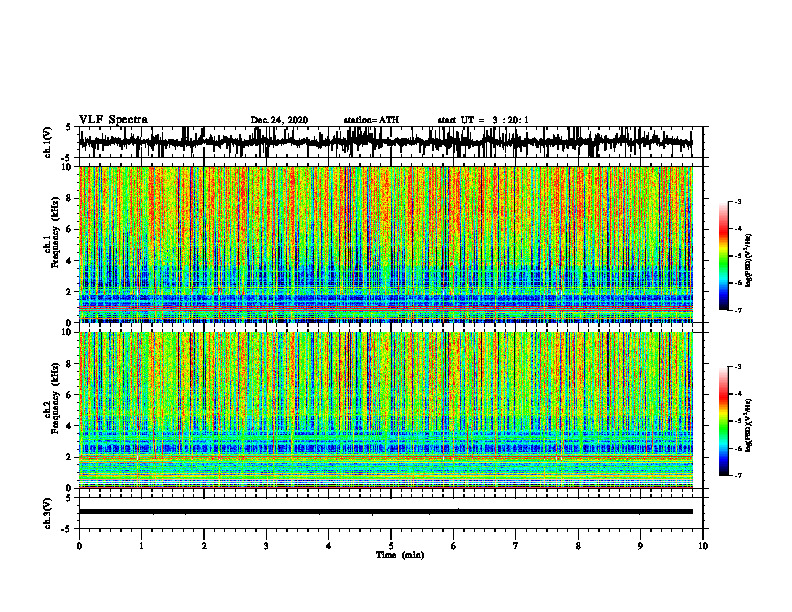Click the "-7" label on ch.2 colorbar

point(737,475)
